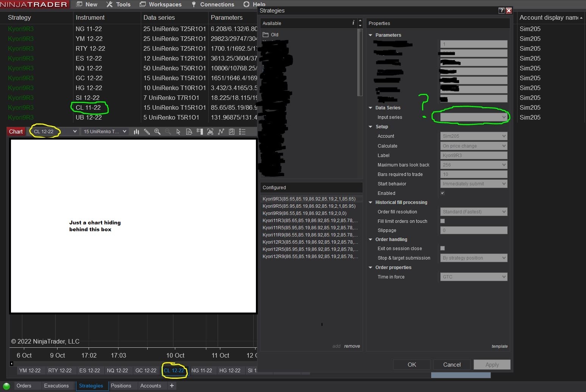The image size is (586, 392).
Task: Click the chart zoom in magnifier
Action: (157, 132)
